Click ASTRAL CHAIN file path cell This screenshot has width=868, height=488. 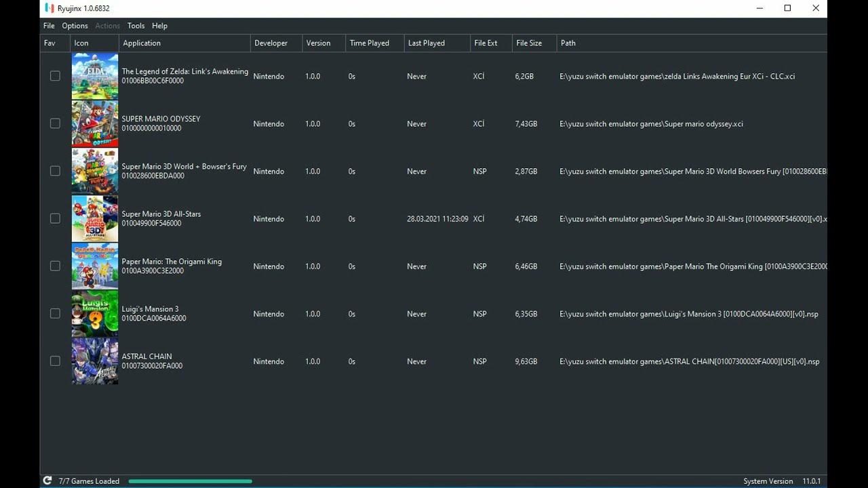[689, 361]
